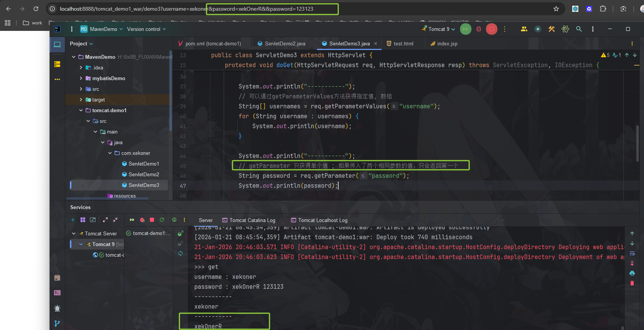Switch to ServletDemo2.java tab
The width and height of the screenshot is (644, 330).
(x=281, y=43)
